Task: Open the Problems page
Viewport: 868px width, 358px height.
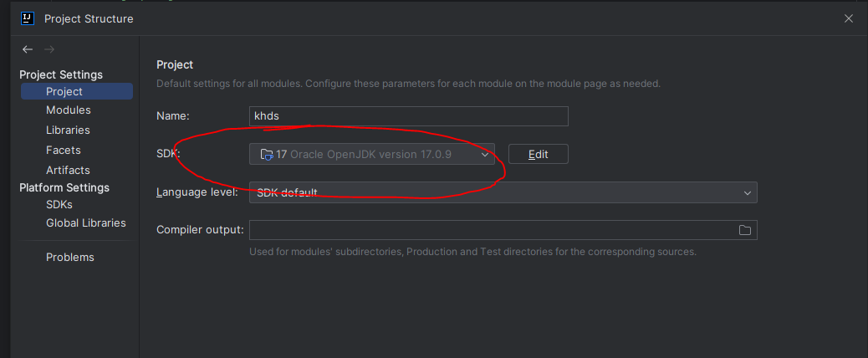Action: point(69,258)
